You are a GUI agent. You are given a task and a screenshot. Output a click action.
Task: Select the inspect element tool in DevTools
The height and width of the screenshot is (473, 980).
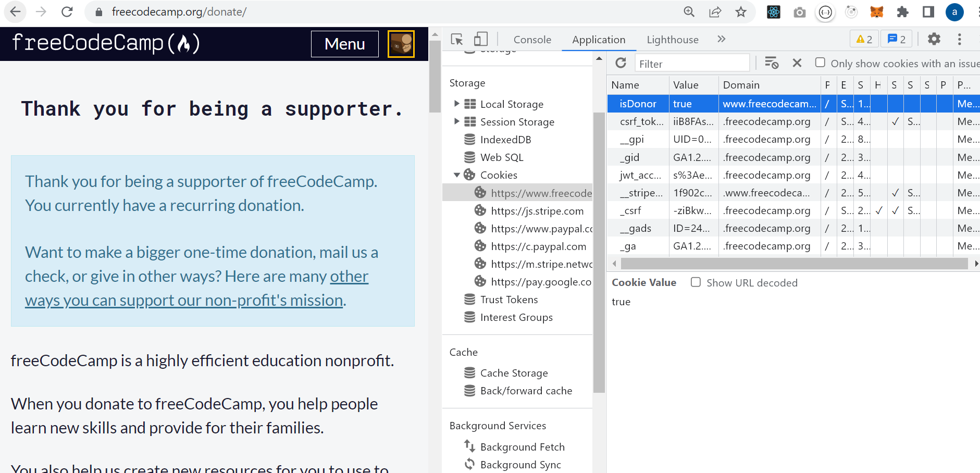(x=456, y=39)
